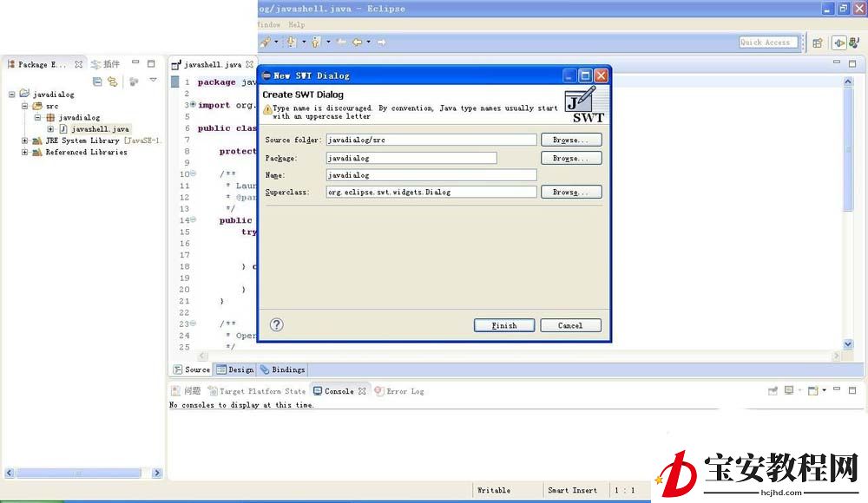Minimize the Package Explorer panel
The image size is (868, 503).
point(135,62)
